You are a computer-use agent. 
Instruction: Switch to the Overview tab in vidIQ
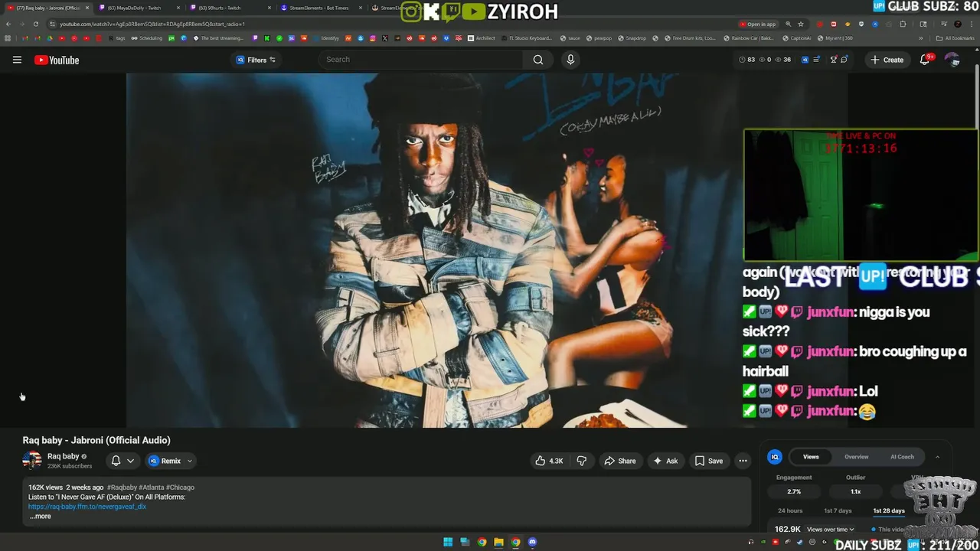856,457
